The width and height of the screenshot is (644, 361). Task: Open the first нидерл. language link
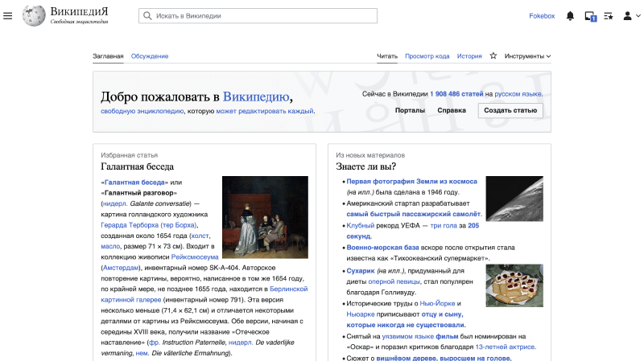click(x=115, y=204)
